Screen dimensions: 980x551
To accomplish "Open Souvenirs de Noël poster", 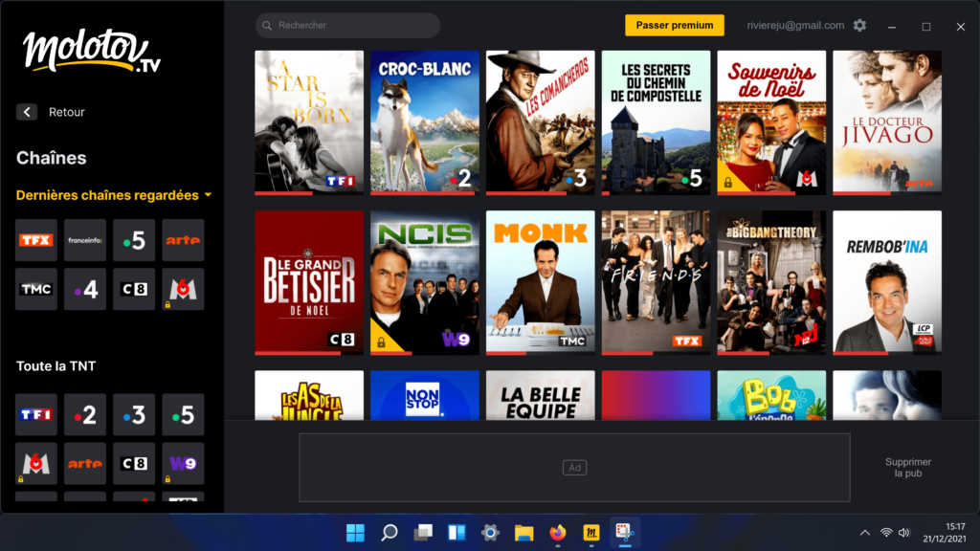I will (772, 122).
